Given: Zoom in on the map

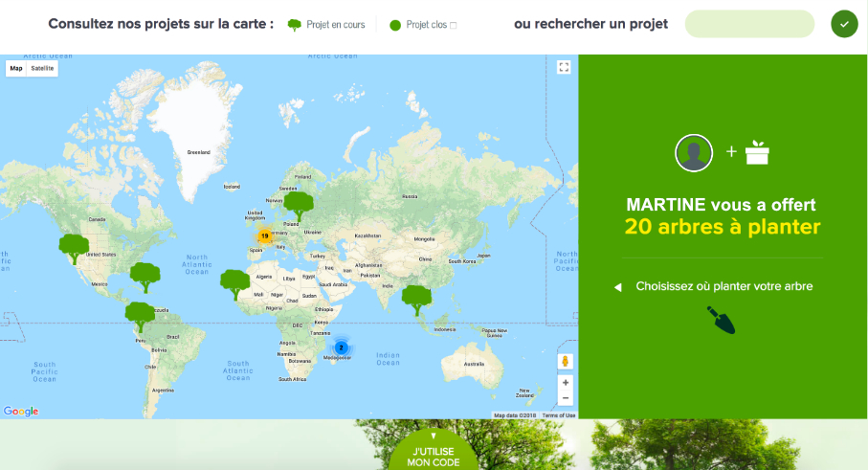Looking at the screenshot, I should click(565, 382).
